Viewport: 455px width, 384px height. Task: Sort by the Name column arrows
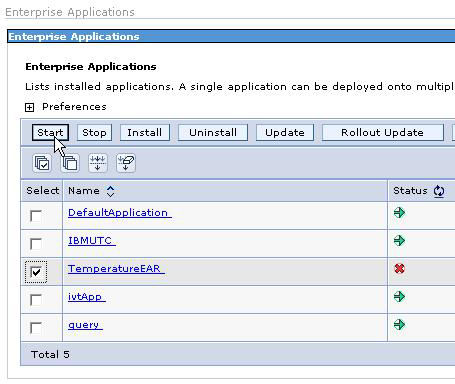click(110, 191)
